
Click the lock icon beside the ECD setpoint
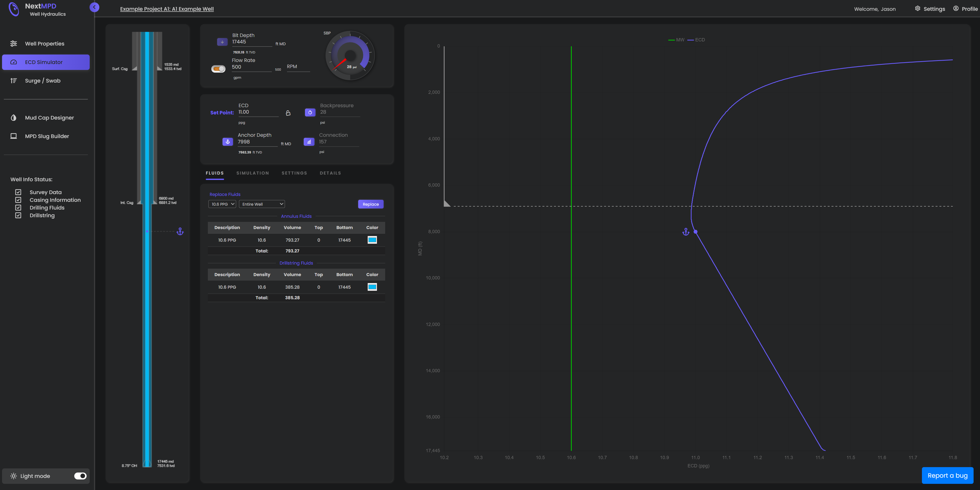[288, 112]
